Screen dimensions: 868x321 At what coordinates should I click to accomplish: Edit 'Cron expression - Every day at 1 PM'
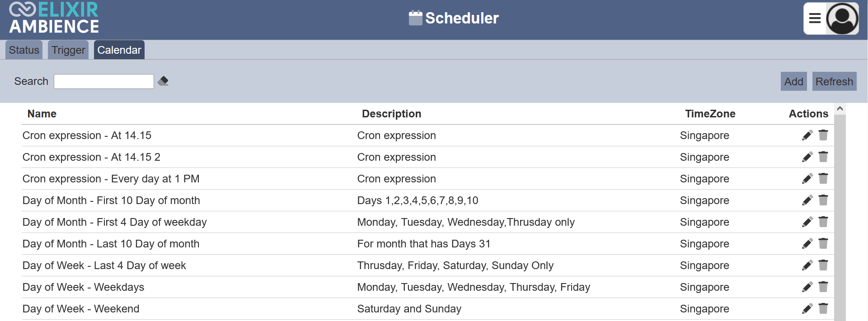click(807, 179)
